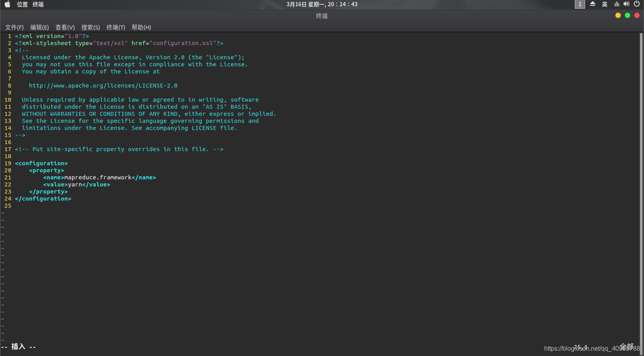The height and width of the screenshot is (356, 644).
Task: Click the yarn value text
Action: 75,184
